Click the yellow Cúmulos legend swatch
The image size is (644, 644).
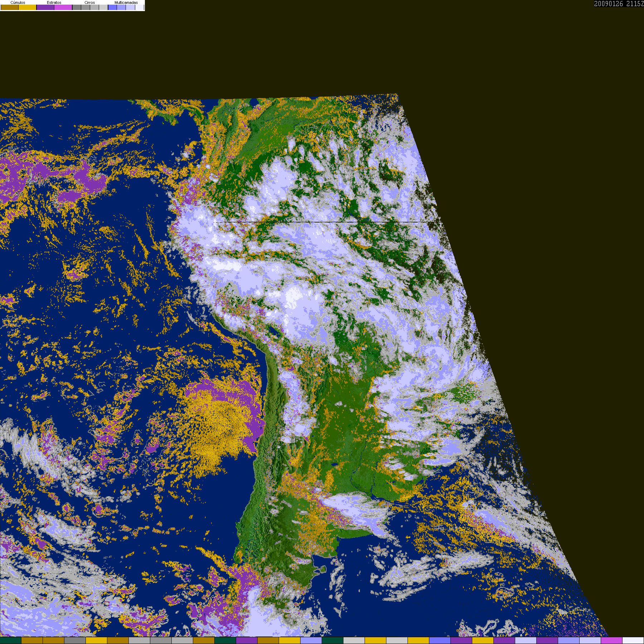pyautogui.click(x=28, y=7)
